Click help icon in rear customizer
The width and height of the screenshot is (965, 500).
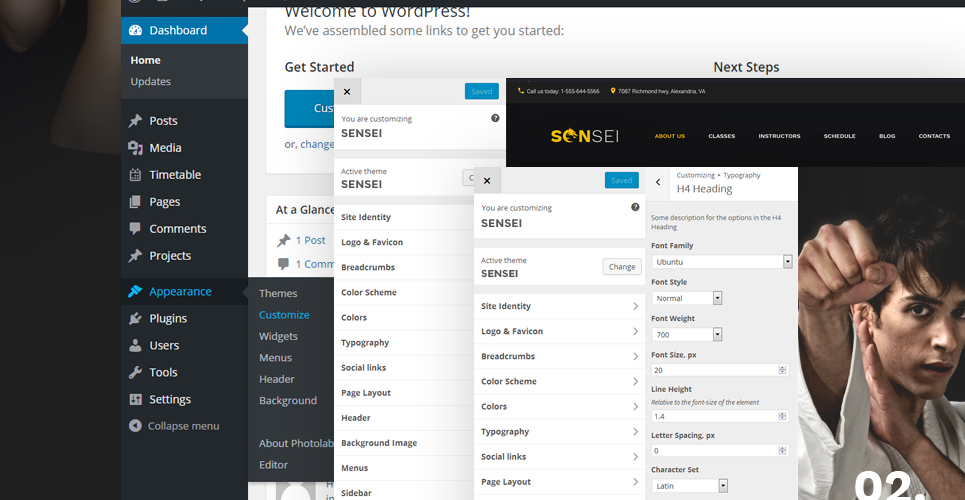[x=495, y=118]
